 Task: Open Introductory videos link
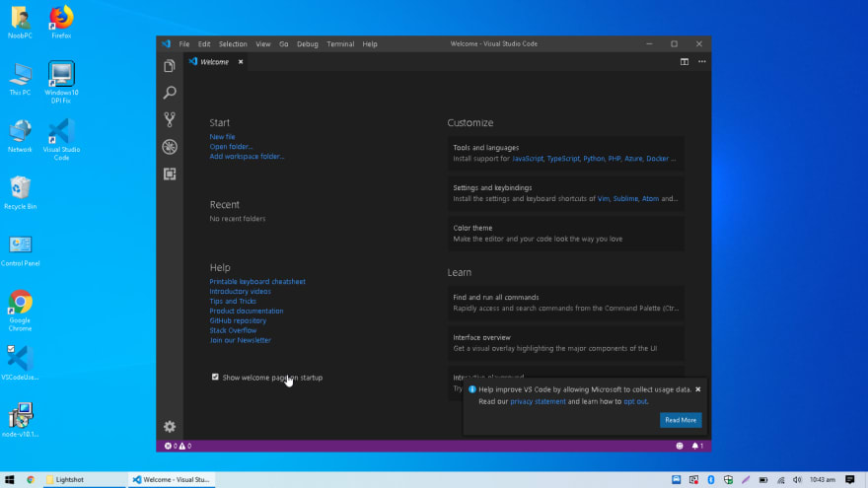(x=241, y=291)
